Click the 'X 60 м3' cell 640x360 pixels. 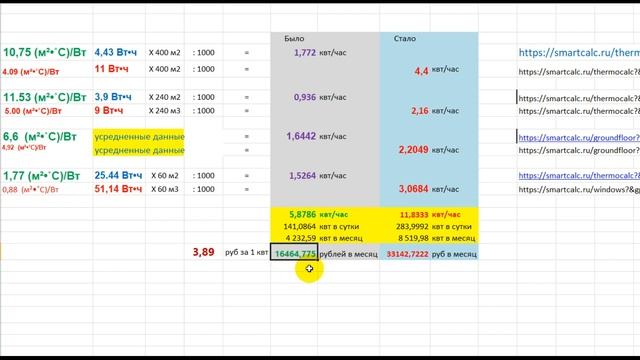coord(165,189)
